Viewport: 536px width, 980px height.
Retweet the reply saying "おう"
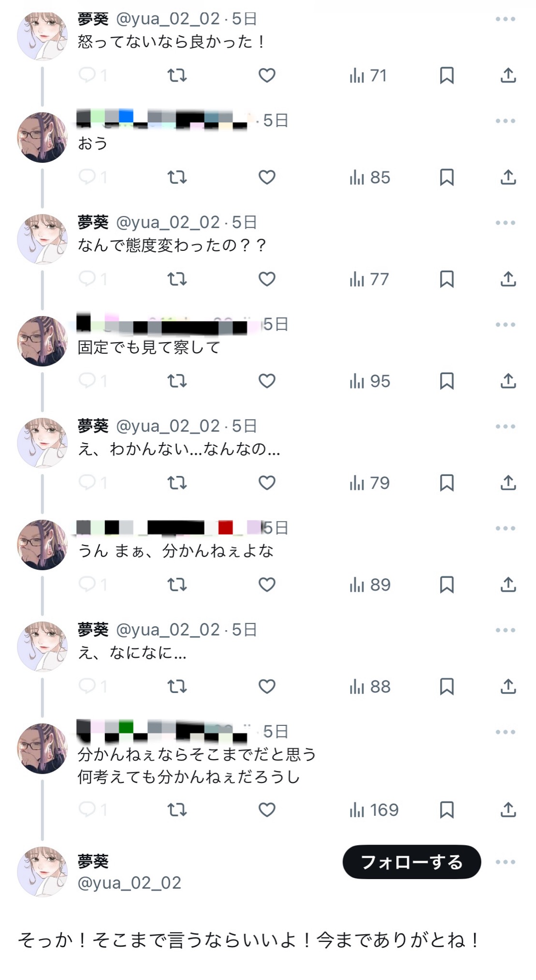tap(177, 177)
